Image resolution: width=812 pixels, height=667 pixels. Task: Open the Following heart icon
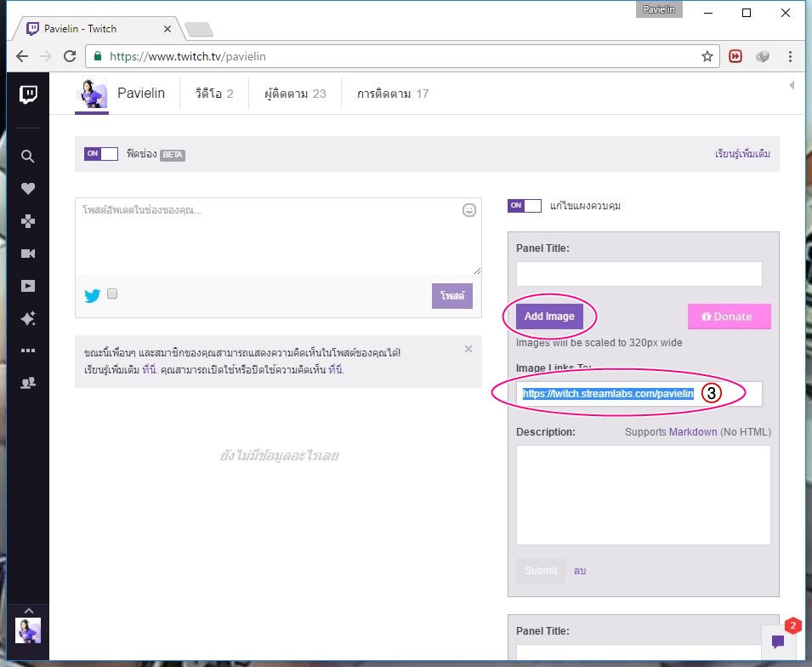click(x=28, y=189)
